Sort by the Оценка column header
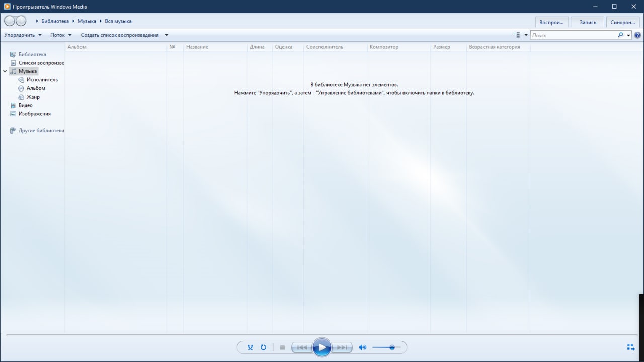This screenshot has height=362, width=644. pos(288,47)
